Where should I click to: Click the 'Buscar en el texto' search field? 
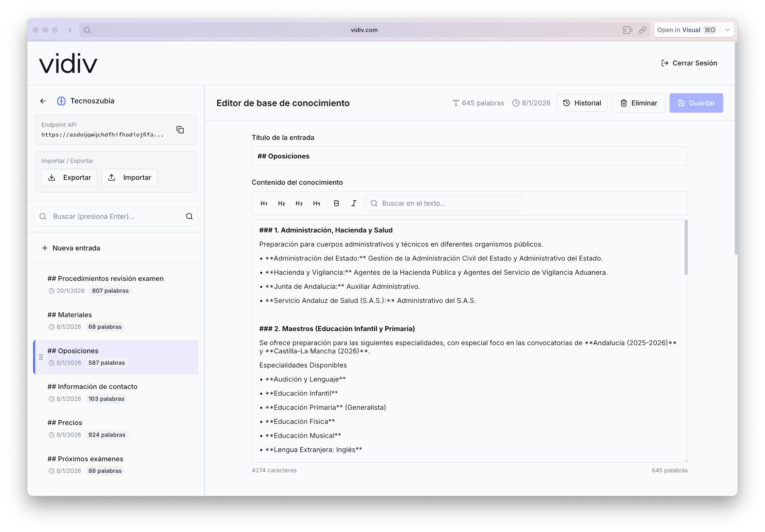(444, 203)
